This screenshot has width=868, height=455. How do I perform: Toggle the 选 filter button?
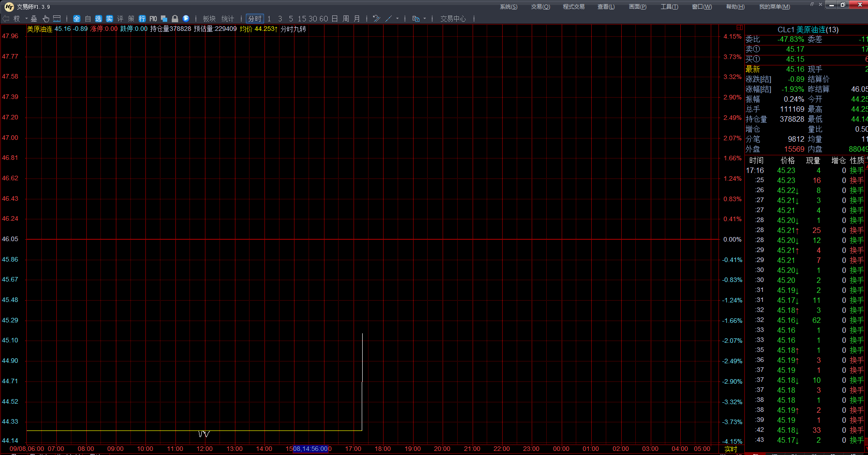[99, 19]
